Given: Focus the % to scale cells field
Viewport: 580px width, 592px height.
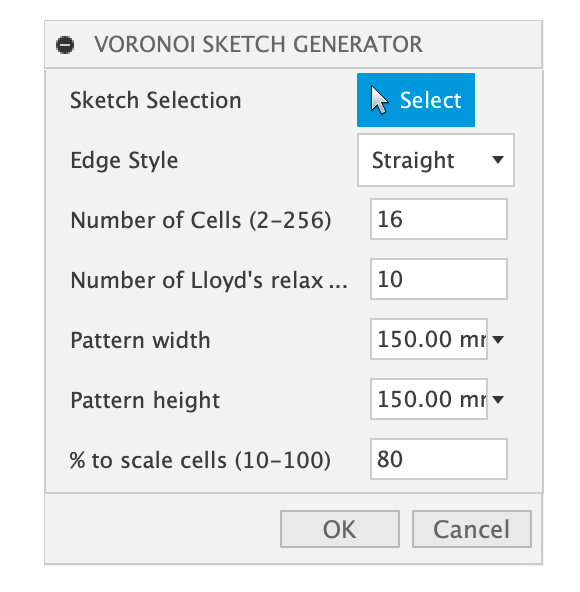Looking at the screenshot, I should pos(439,459).
